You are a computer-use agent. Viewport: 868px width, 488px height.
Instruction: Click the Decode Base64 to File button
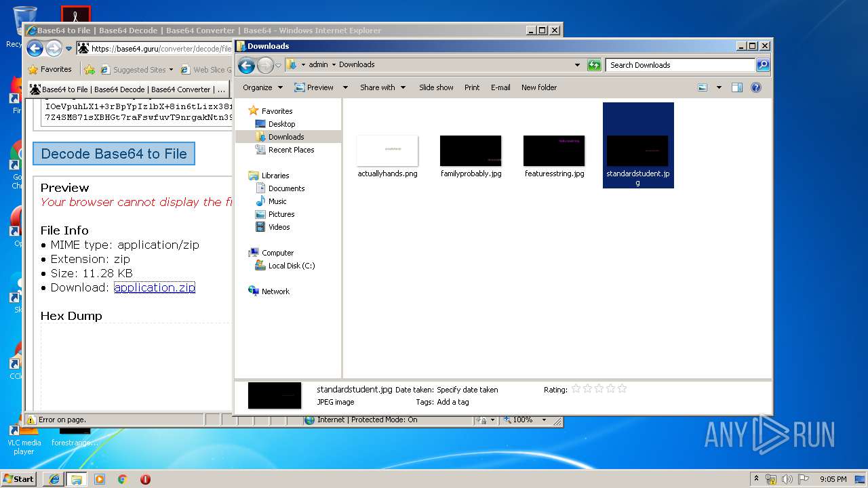coord(114,154)
